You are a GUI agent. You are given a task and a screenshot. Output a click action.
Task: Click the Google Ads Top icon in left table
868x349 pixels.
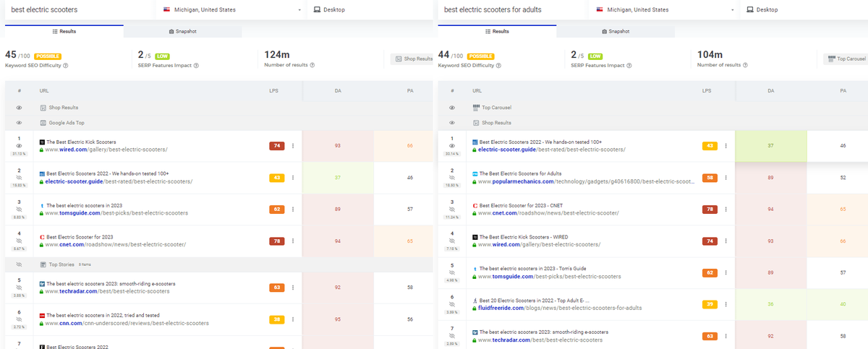click(x=43, y=123)
